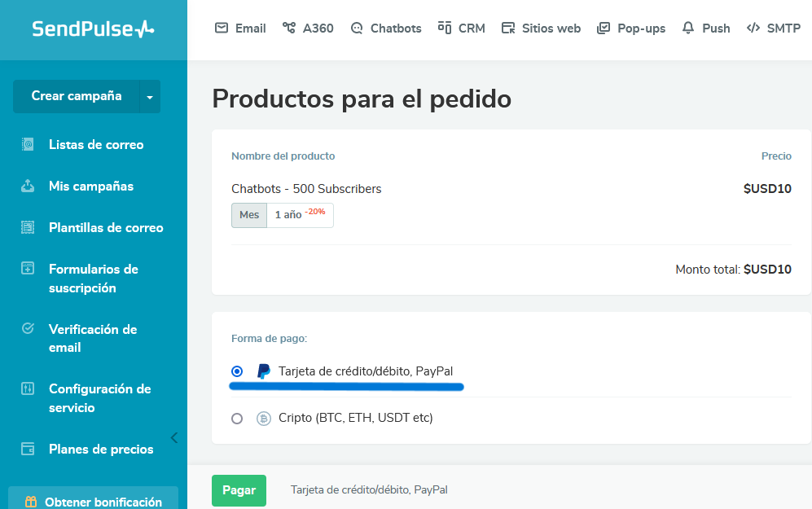Click the Pop-ups icon

(x=604, y=28)
